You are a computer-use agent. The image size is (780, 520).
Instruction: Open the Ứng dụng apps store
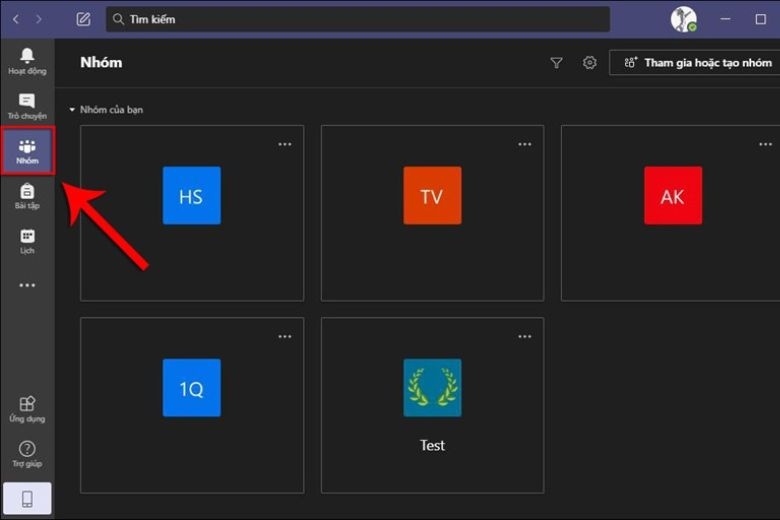pyautogui.click(x=27, y=409)
